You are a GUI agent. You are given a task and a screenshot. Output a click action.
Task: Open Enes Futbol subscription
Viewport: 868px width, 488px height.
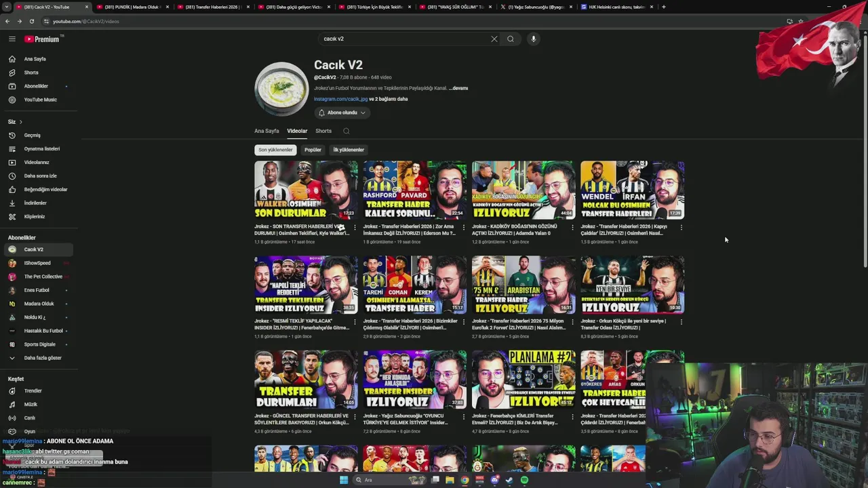[37, 290]
